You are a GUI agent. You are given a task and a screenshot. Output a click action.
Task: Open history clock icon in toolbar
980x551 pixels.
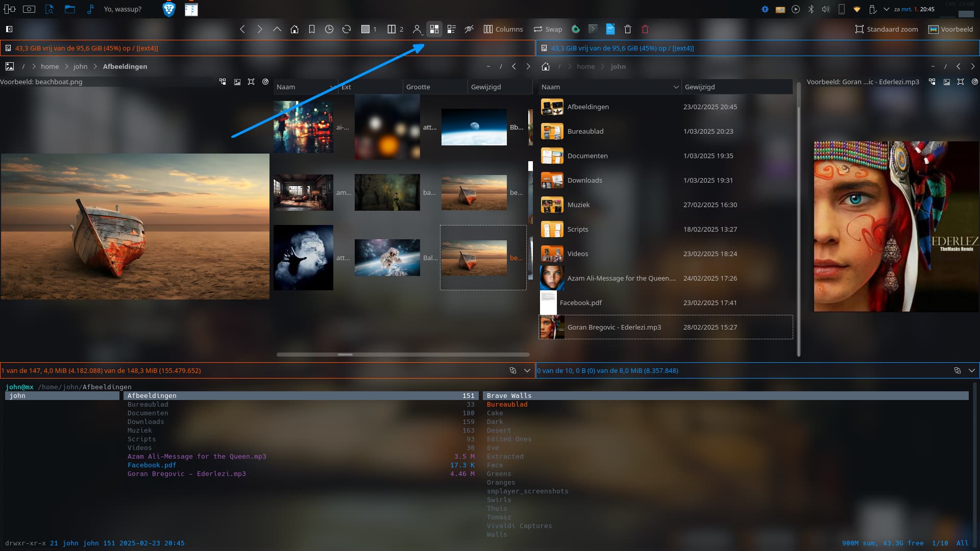[329, 30]
